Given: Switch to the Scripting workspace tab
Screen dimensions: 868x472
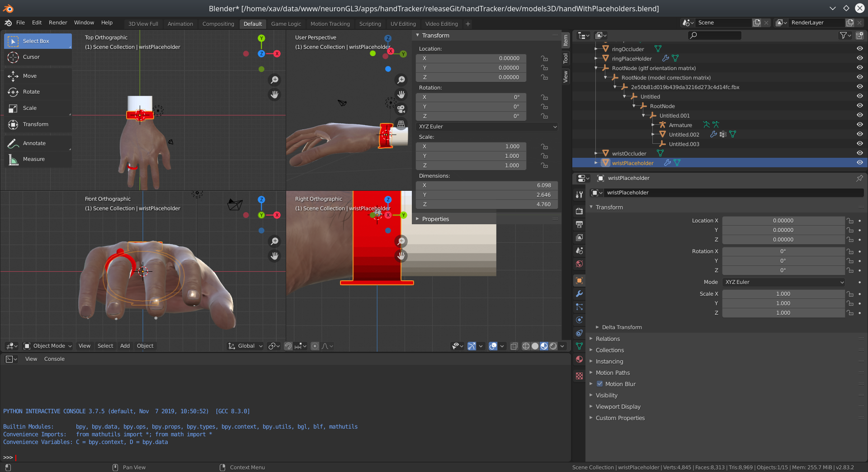Looking at the screenshot, I should [370, 24].
